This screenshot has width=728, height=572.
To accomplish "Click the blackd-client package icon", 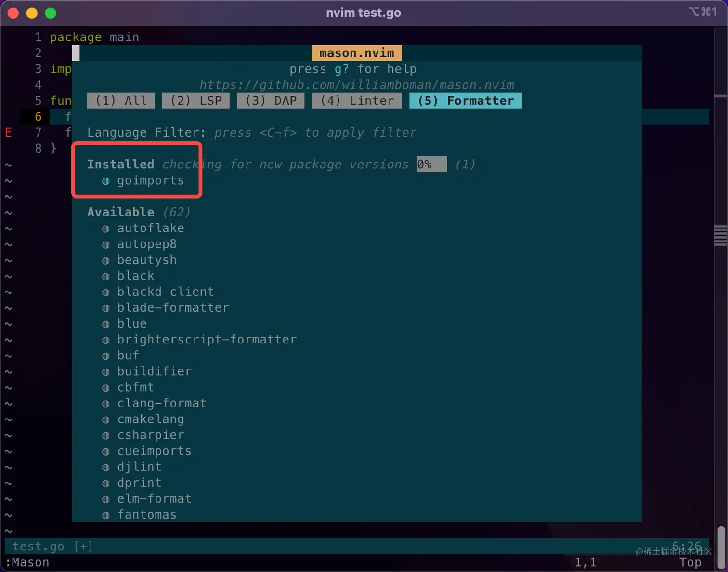I will point(106,292).
